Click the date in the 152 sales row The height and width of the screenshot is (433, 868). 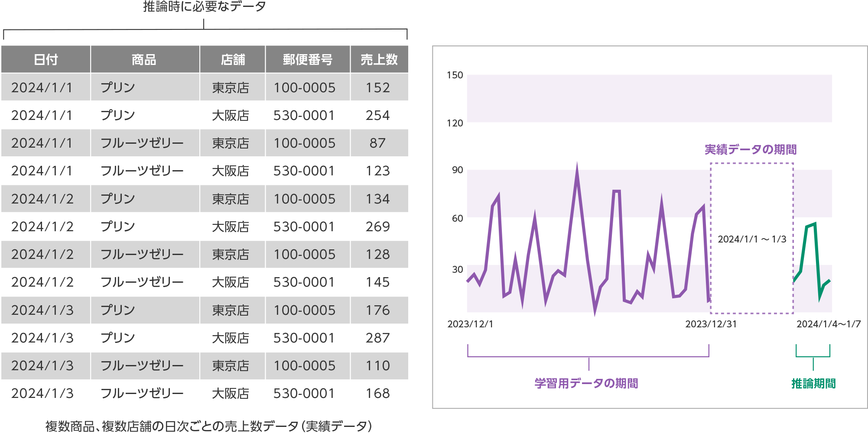42,87
